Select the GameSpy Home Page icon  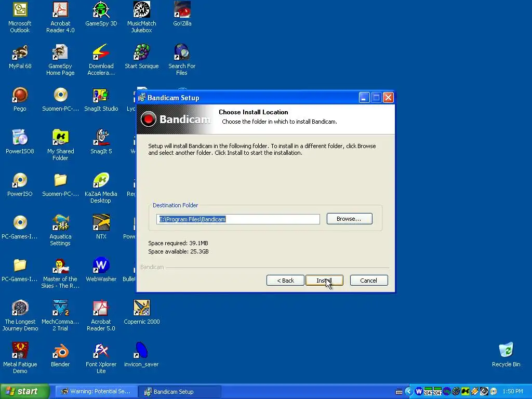tap(60, 60)
